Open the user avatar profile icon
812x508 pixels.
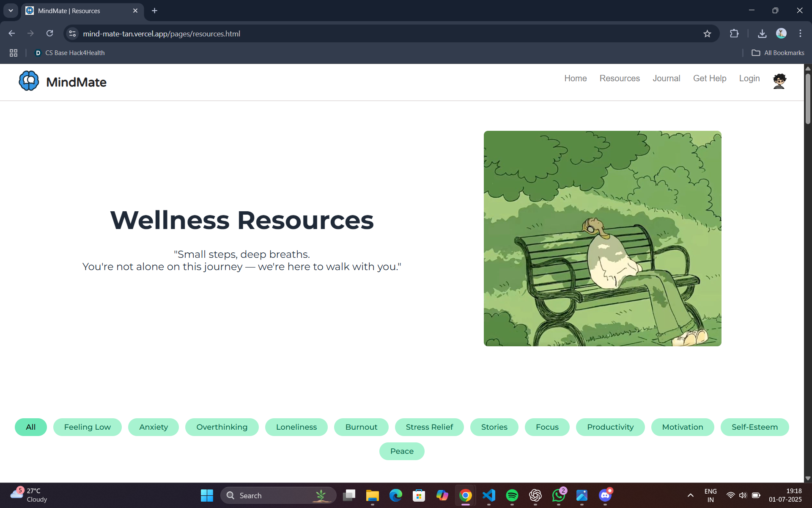[779, 80]
